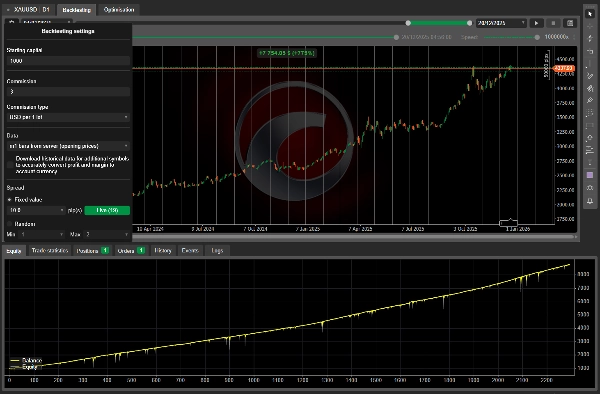This screenshot has width=600, height=394.
Task: Expand the arrow on the XAUUSD D1 tab
Action: [8, 10]
